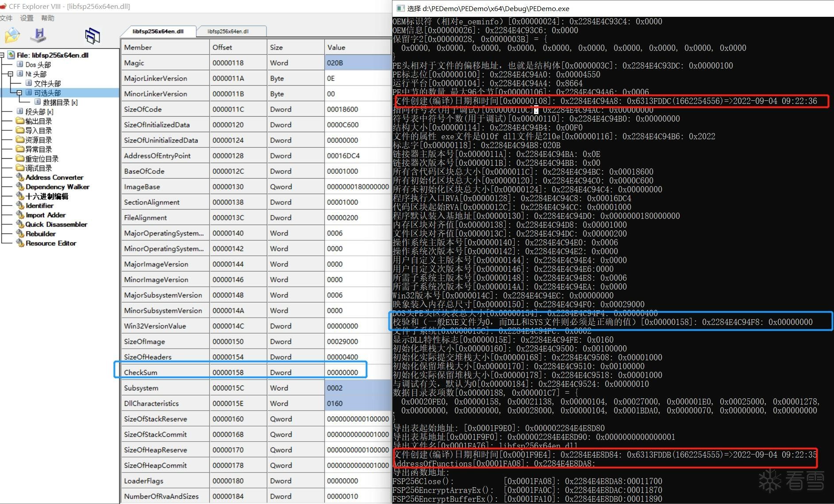
Task: Click the Value column header
Action: 358,47
